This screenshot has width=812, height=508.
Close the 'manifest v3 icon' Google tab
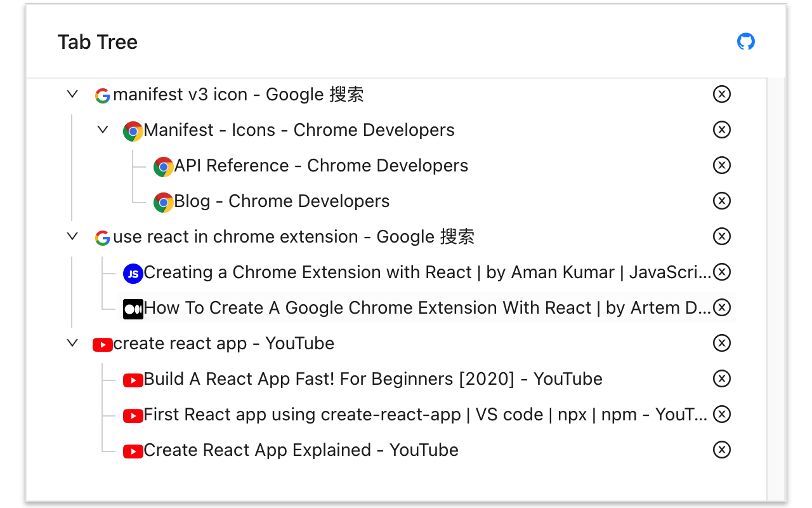point(722,94)
